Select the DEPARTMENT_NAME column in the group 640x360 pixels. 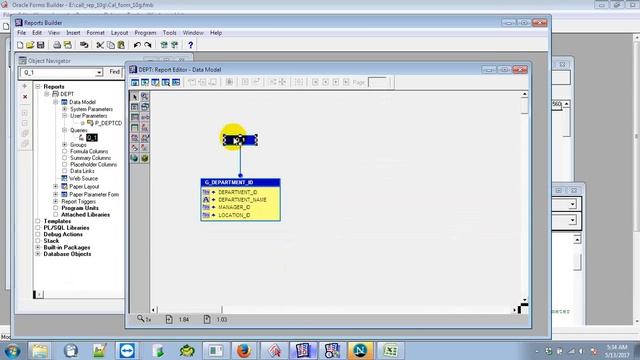(242, 200)
